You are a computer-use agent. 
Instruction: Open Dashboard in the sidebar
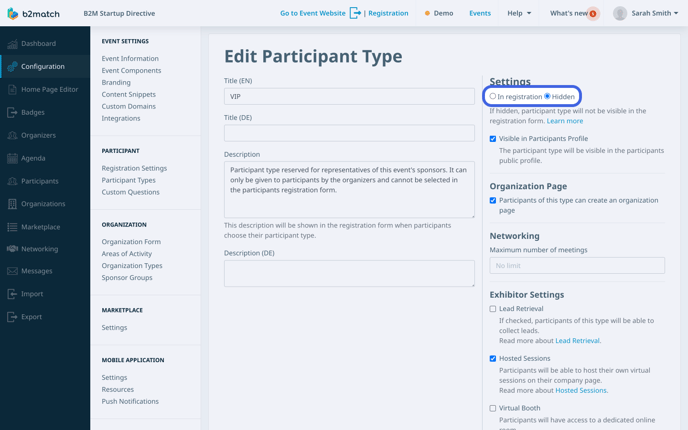[x=39, y=43]
